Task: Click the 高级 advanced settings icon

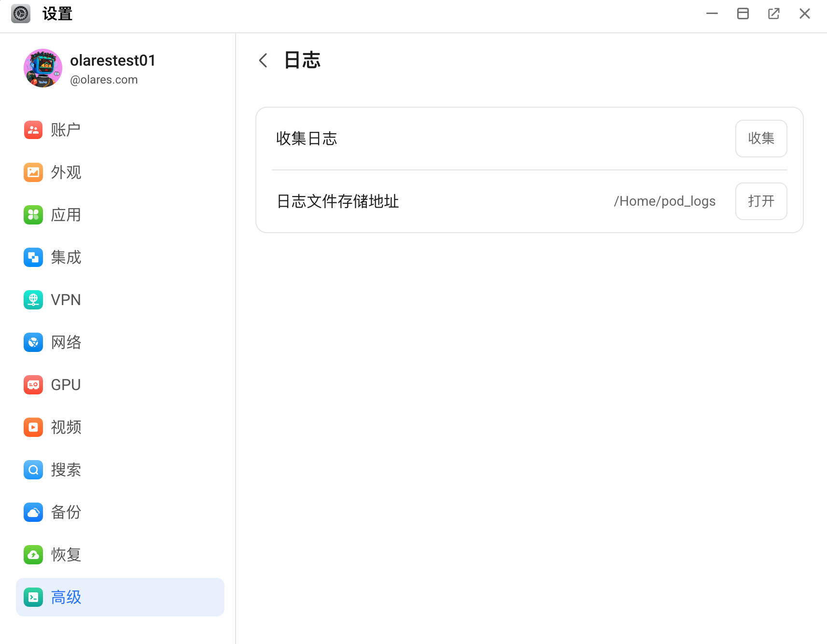Action: [x=33, y=597]
